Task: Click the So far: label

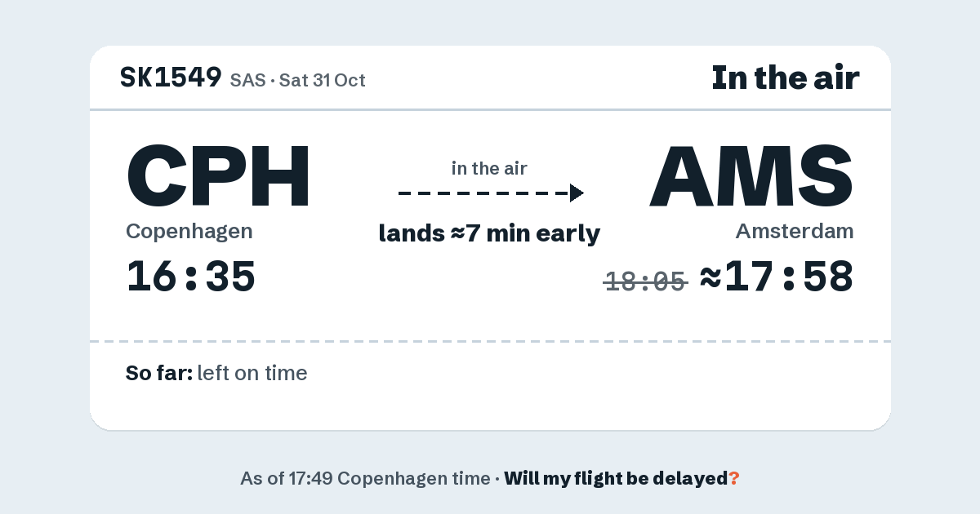Action: click(x=159, y=374)
